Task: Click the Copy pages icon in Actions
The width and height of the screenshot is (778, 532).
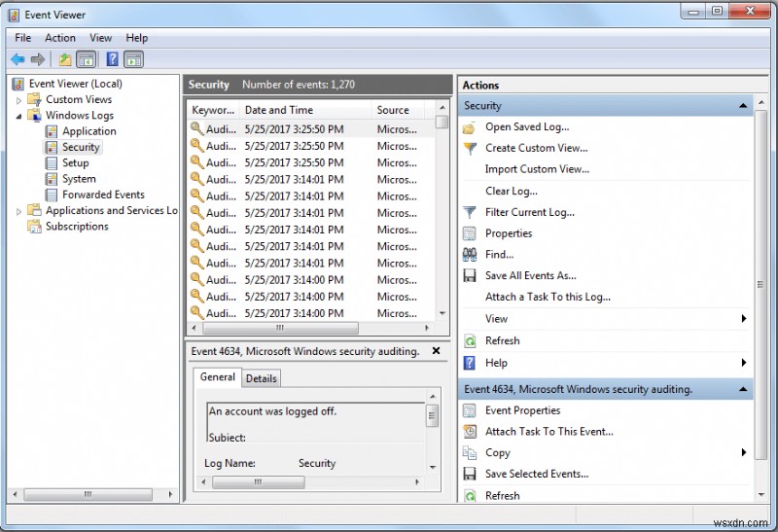Action: click(470, 452)
